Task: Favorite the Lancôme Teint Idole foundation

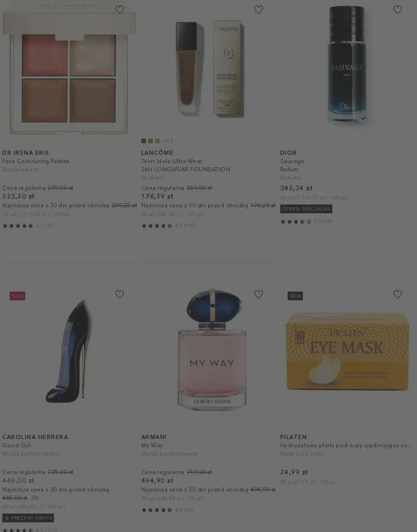Action: click(259, 10)
